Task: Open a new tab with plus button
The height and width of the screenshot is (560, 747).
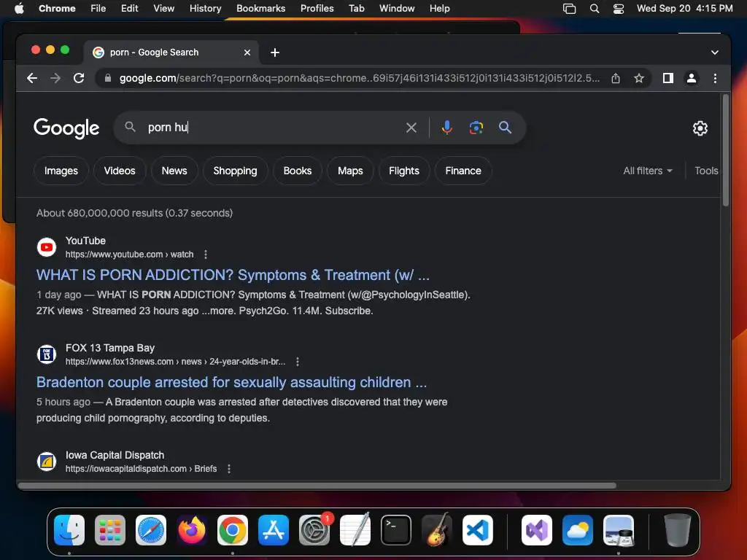Action: (x=275, y=52)
